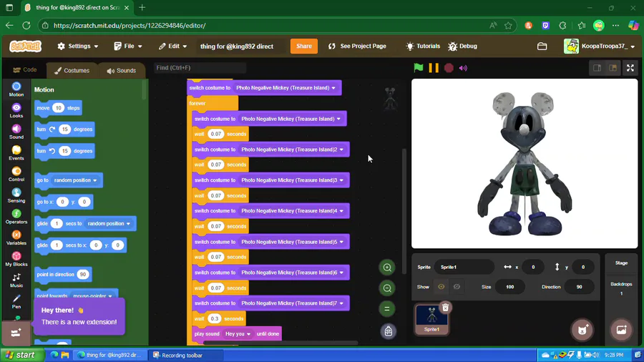Image resolution: width=644 pixels, height=362 pixels.
Task: Select the Motion block category
Action: click(16, 89)
